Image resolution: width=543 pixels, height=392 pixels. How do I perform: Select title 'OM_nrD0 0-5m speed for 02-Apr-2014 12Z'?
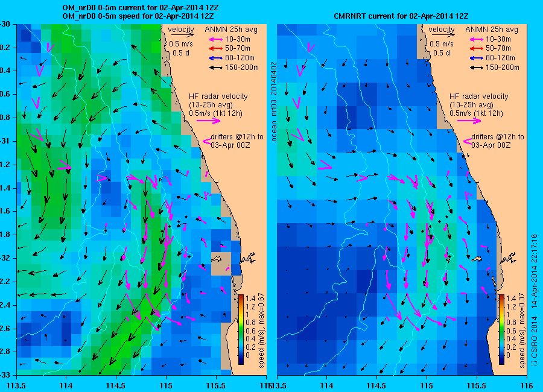click(138, 16)
